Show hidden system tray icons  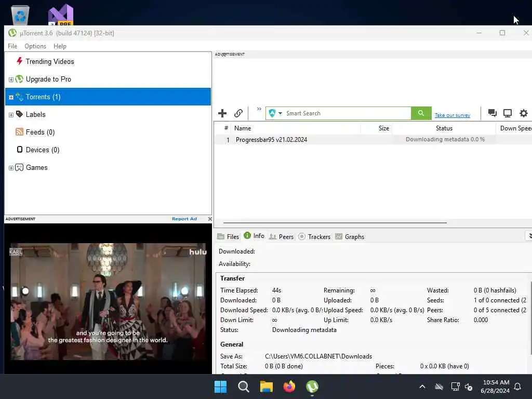coord(422,387)
